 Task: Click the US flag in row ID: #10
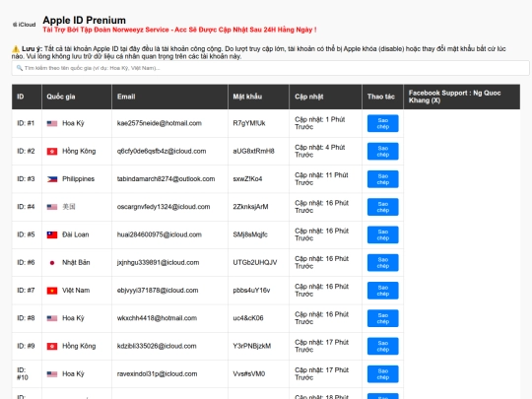pos(52,374)
